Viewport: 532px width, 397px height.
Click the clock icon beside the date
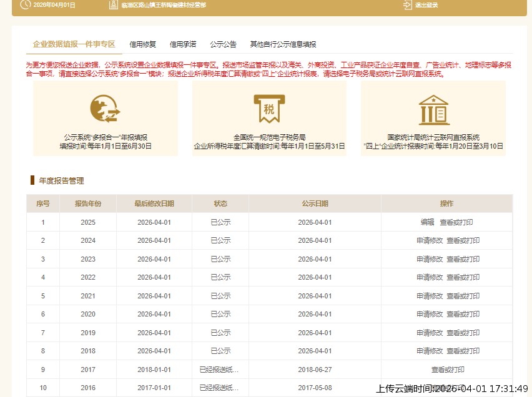pos(24,6)
